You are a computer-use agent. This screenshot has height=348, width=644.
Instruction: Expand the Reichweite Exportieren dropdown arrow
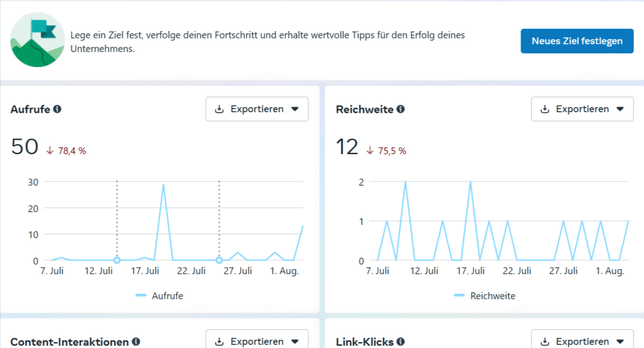(620, 109)
